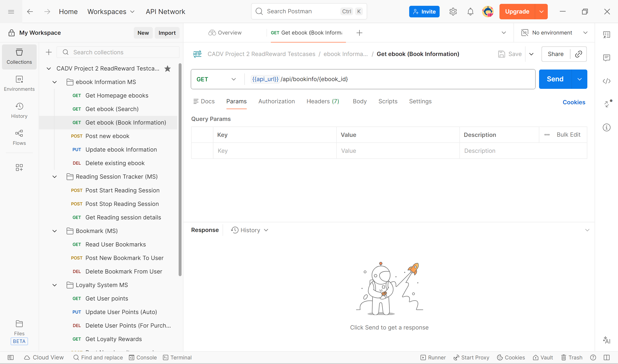The image size is (618, 364).
Task: Open comments panel in right sidebar
Action: [606, 58]
